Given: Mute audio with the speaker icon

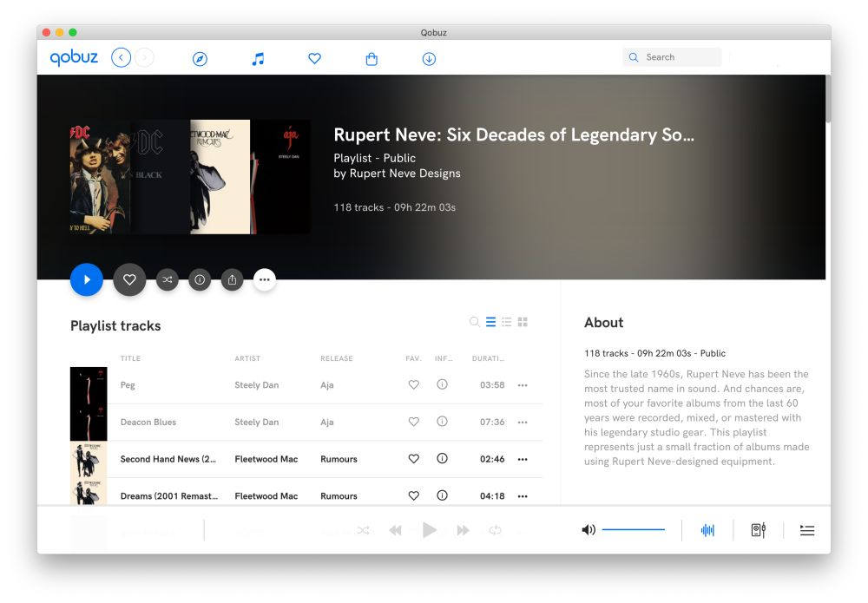Looking at the screenshot, I should [589, 530].
